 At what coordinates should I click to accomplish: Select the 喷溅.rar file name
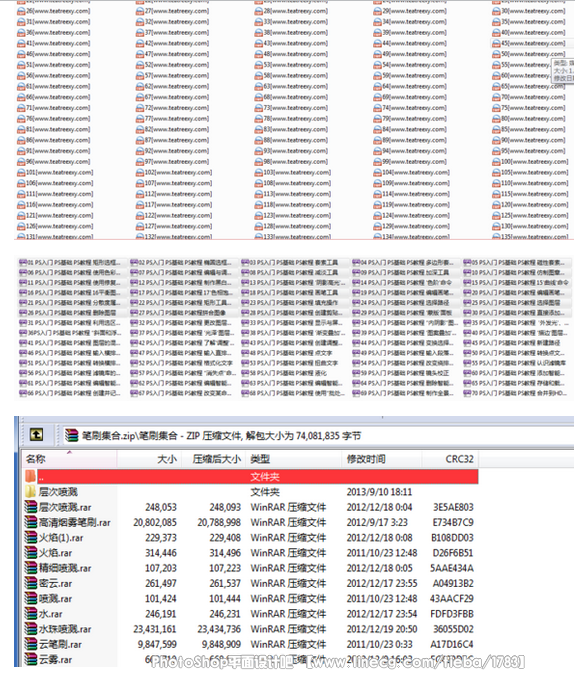click(55, 598)
